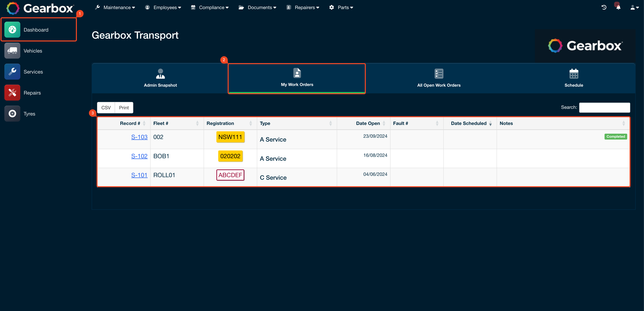This screenshot has width=644, height=311.
Task: Switch to All Open Work Orders tab
Action: (439, 78)
